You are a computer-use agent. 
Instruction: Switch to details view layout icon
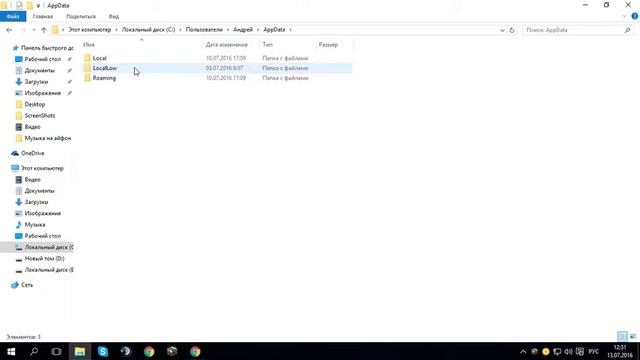[x=622, y=337]
